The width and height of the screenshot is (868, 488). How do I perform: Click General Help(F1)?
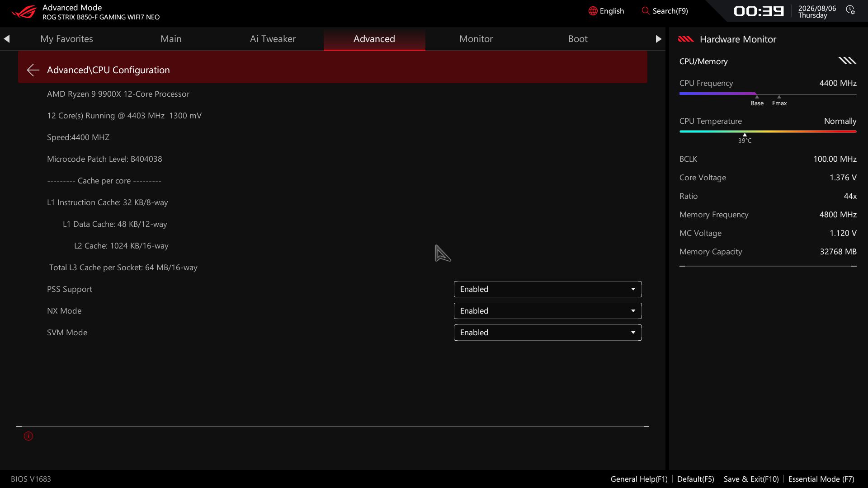pos(639,479)
